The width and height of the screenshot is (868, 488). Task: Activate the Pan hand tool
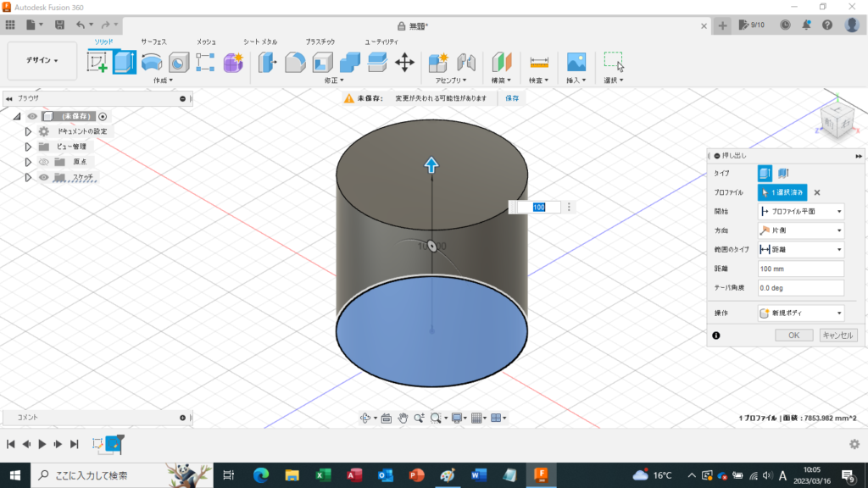pos(403,419)
